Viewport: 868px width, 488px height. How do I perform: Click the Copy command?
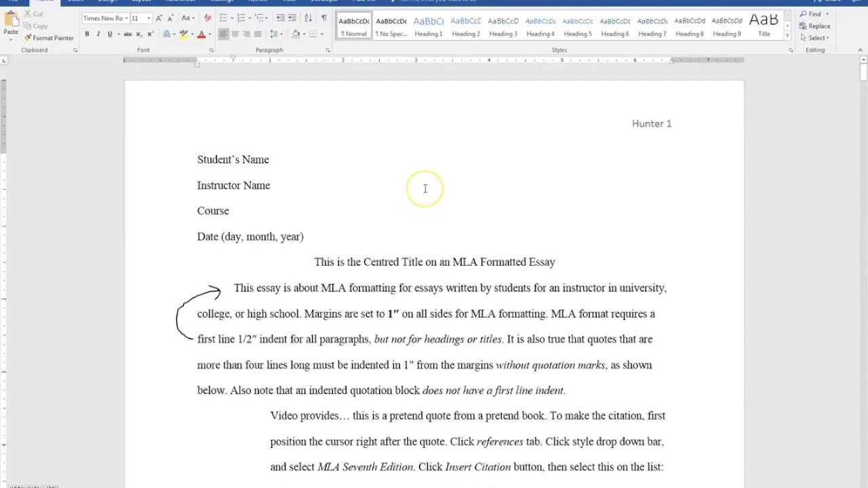35,26
